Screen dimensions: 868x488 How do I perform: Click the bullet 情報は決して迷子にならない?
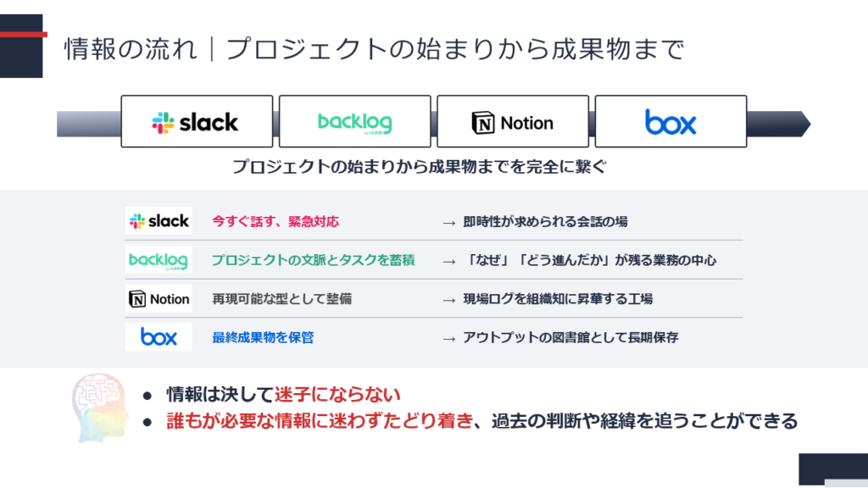[283, 395]
